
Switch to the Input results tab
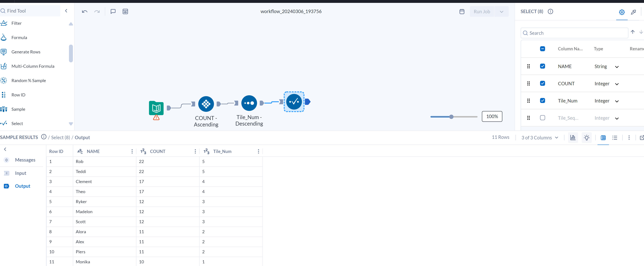coord(20,173)
